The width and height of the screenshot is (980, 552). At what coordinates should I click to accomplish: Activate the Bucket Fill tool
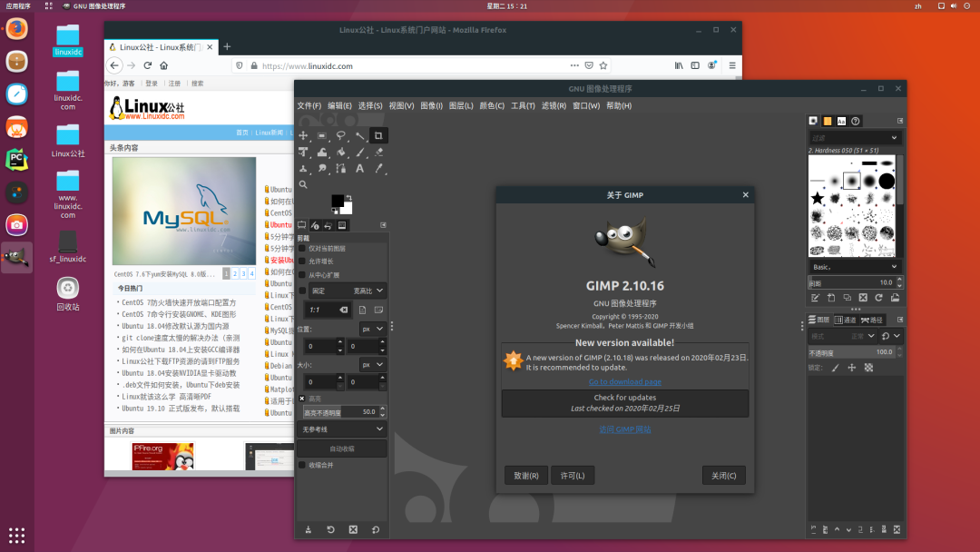coord(340,152)
